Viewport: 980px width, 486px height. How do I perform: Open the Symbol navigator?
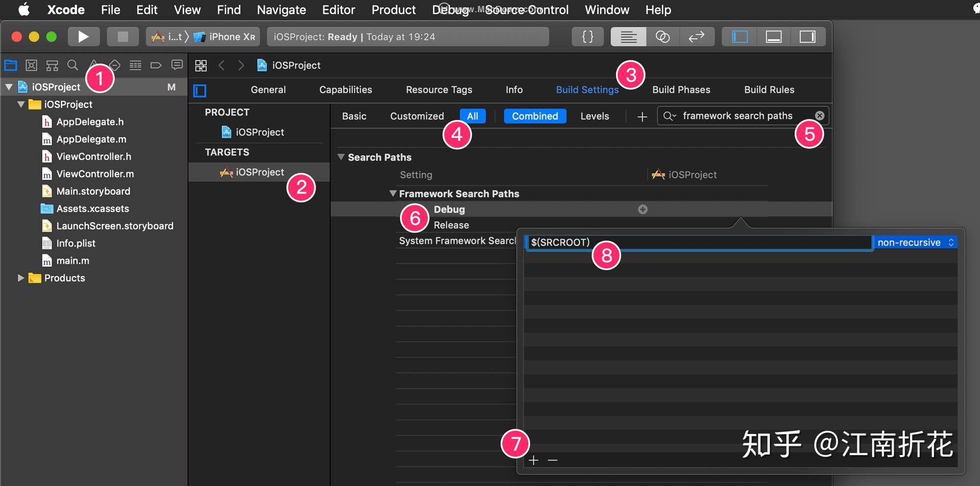[x=52, y=65]
